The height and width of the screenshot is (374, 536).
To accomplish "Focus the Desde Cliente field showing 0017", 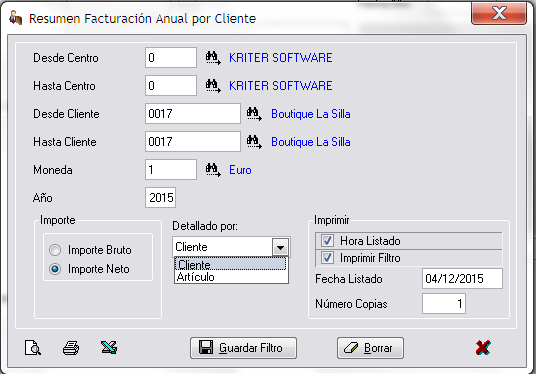I will coord(193,113).
